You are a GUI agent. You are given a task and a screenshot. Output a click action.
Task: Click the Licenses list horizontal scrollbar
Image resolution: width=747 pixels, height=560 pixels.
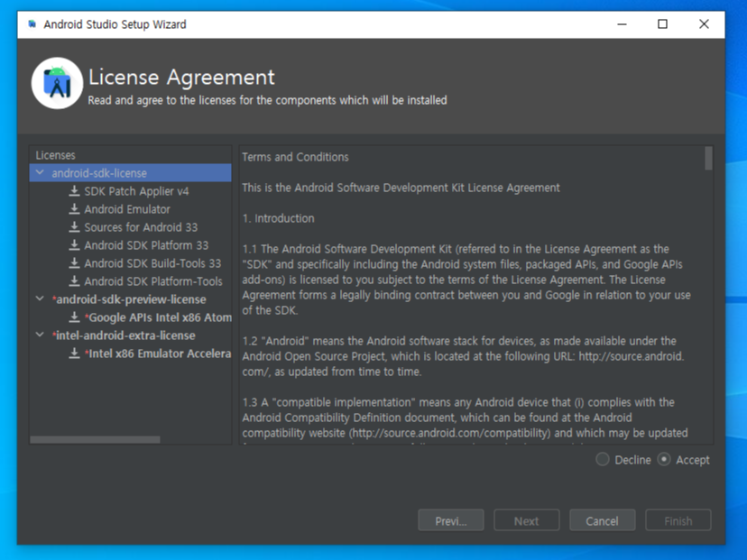[96, 439]
